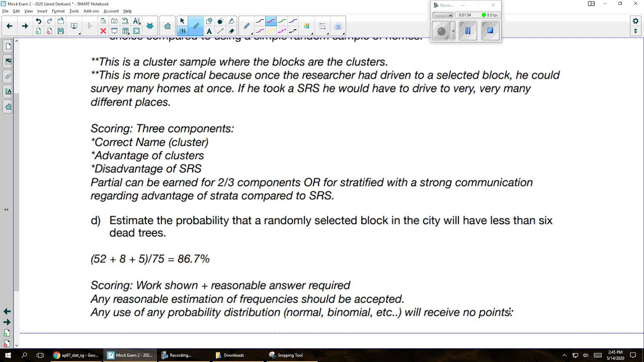Delete the current page from toolbar

coord(49,31)
